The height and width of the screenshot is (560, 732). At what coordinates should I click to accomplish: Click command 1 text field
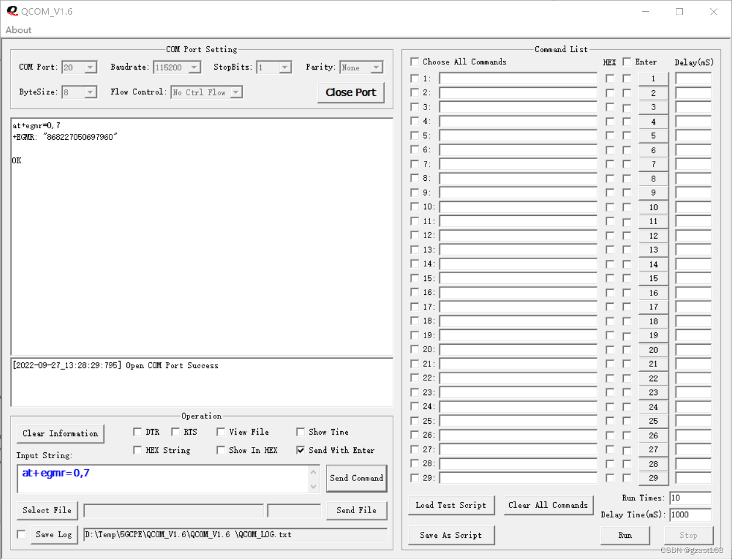(518, 78)
